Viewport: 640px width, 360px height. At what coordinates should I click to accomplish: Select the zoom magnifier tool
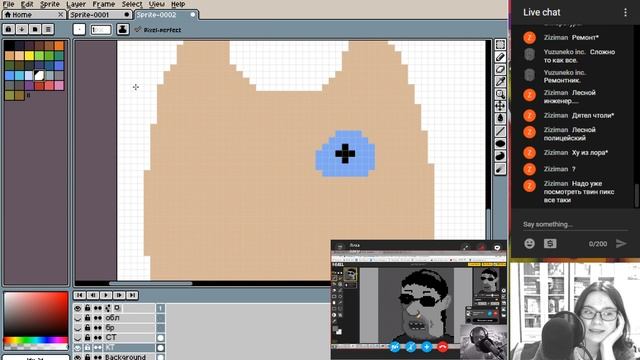point(500,94)
